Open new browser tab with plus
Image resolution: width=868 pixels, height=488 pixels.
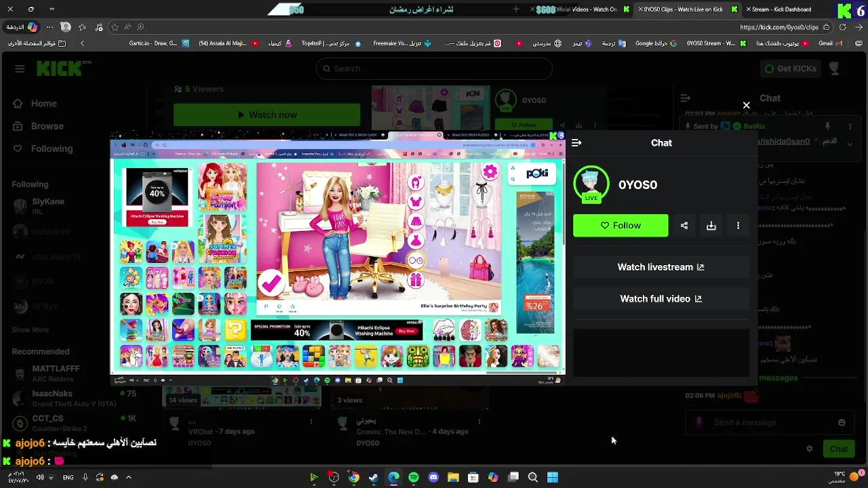coord(516,9)
